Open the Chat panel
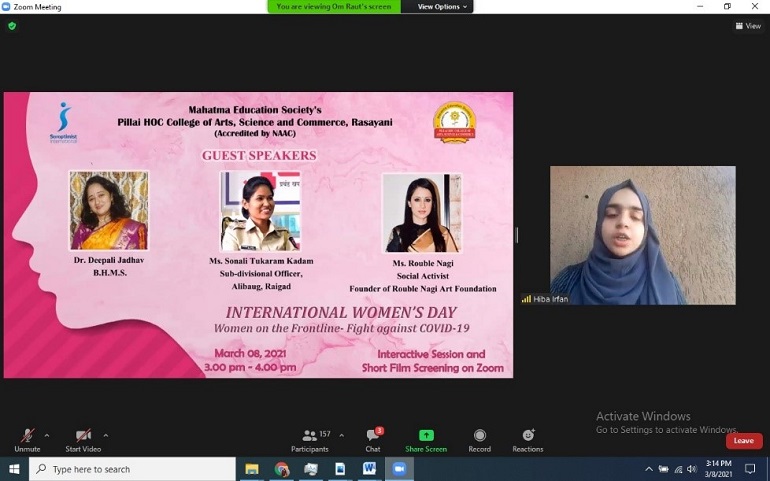The width and height of the screenshot is (770, 481). [x=373, y=440]
